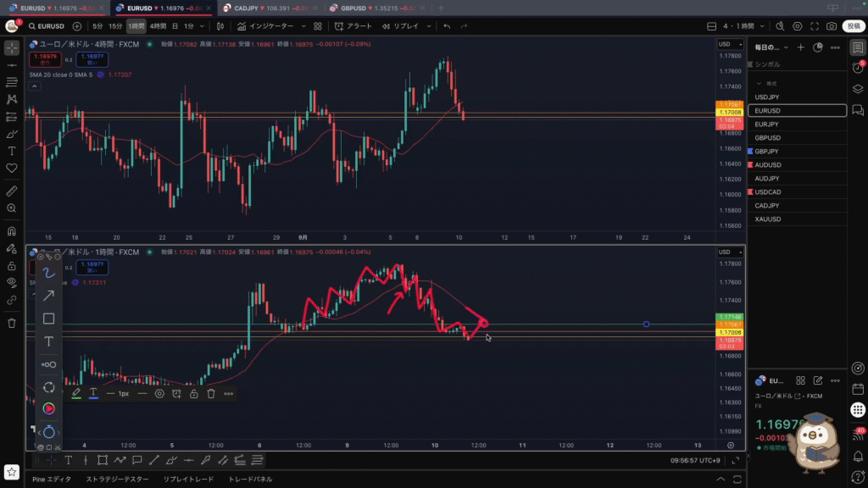Open the Pine エディタ tab

click(x=52, y=480)
